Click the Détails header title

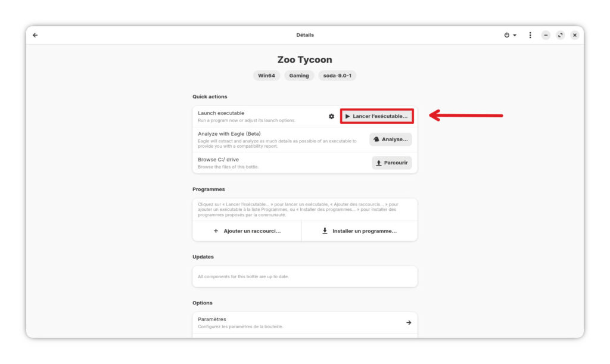point(304,35)
